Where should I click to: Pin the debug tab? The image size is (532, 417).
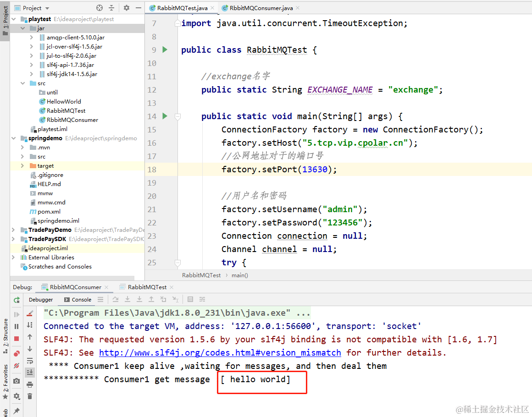click(17, 411)
